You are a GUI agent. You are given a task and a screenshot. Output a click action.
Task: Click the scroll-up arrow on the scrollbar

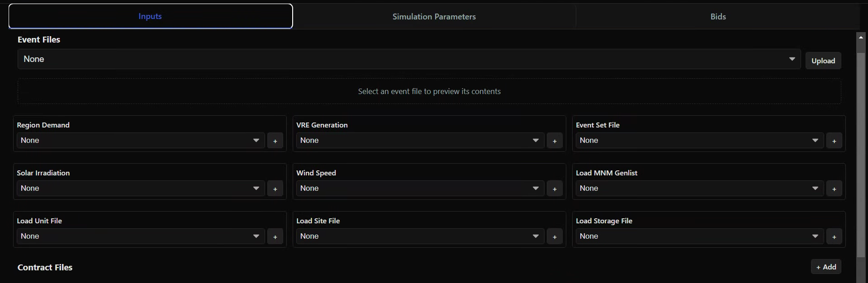861,38
